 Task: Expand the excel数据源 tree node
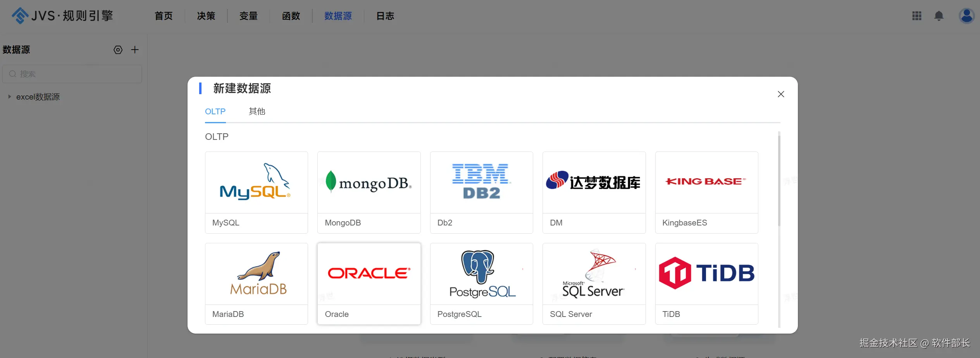(9, 97)
